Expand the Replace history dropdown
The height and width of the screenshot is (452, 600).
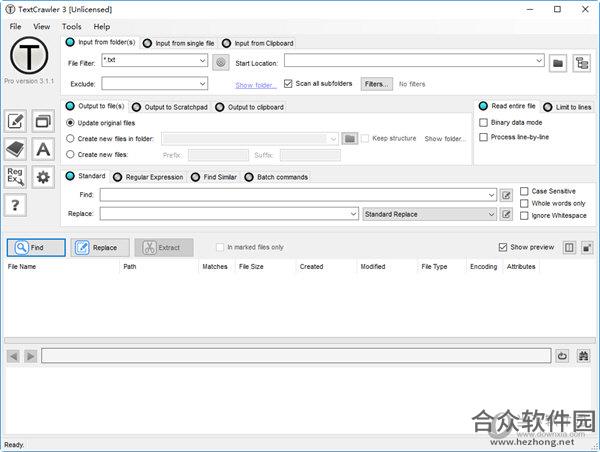pyautogui.click(x=354, y=214)
